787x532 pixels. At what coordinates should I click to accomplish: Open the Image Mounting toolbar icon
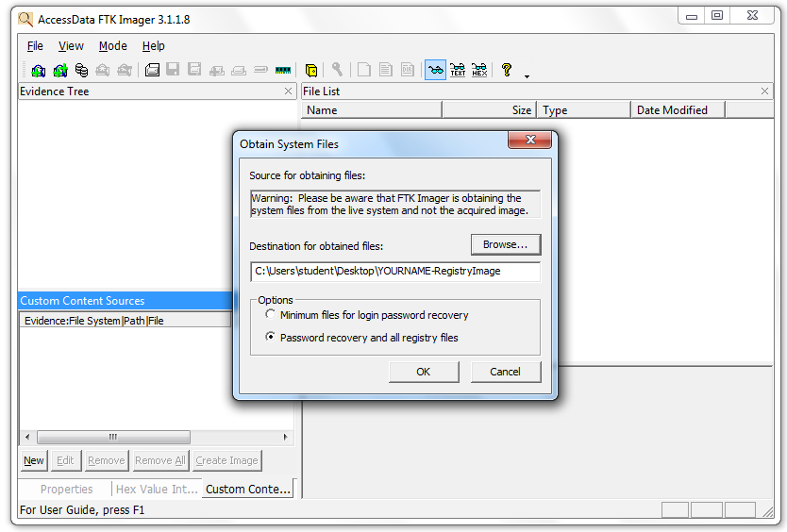point(81,70)
